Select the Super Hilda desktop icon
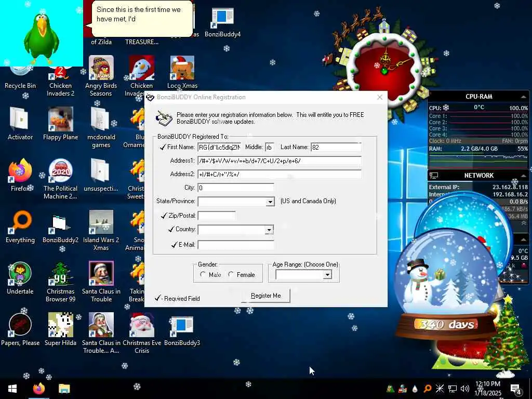This screenshot has height=399, width=532. pos(60,329)
